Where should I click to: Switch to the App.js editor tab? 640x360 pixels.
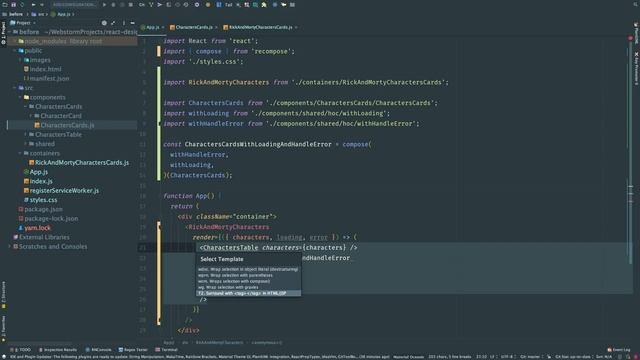(151, 27)
